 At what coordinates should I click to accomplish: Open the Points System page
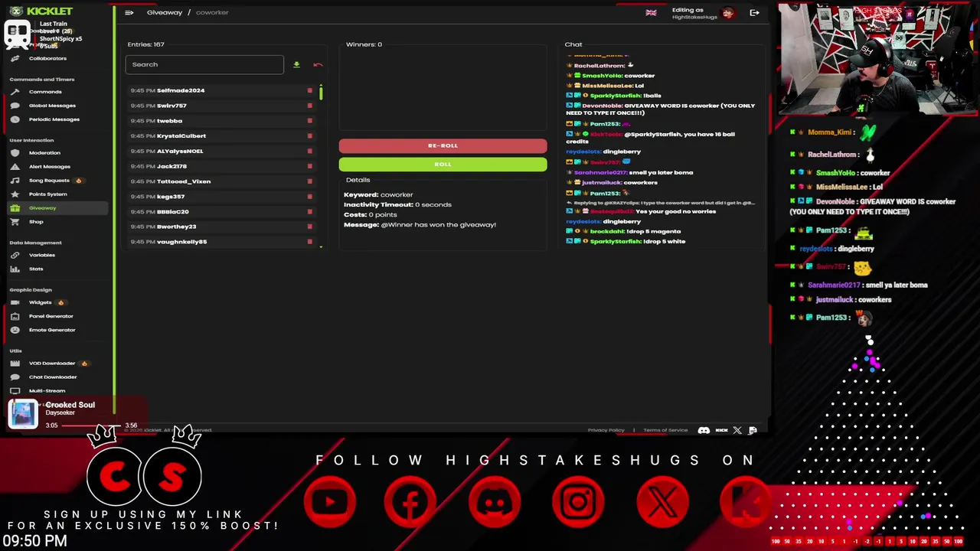[x=47, y=194]
